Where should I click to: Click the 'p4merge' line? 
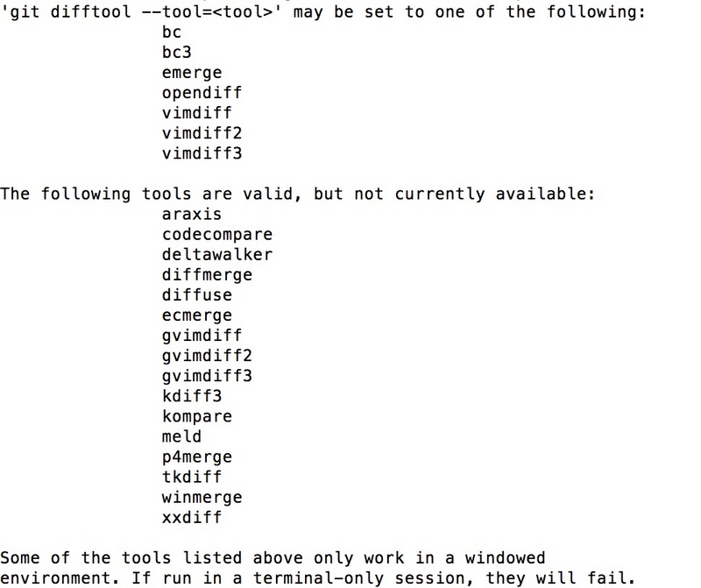pos(196,457)
